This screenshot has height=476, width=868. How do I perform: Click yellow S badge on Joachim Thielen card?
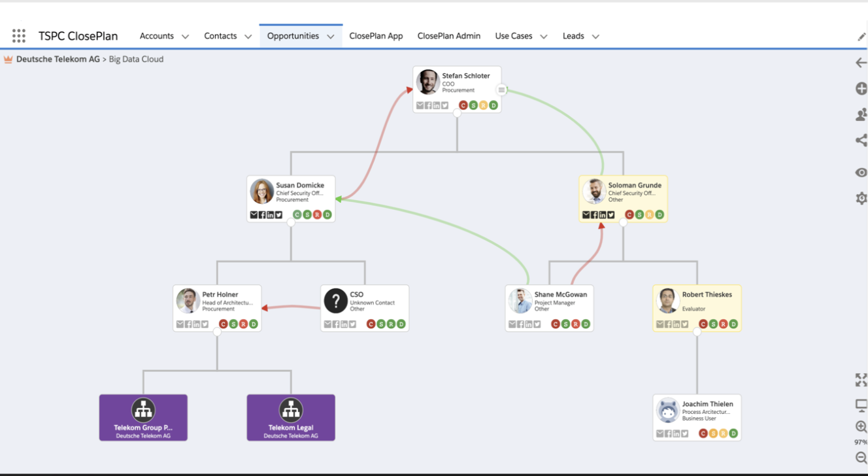pos(714,433)
